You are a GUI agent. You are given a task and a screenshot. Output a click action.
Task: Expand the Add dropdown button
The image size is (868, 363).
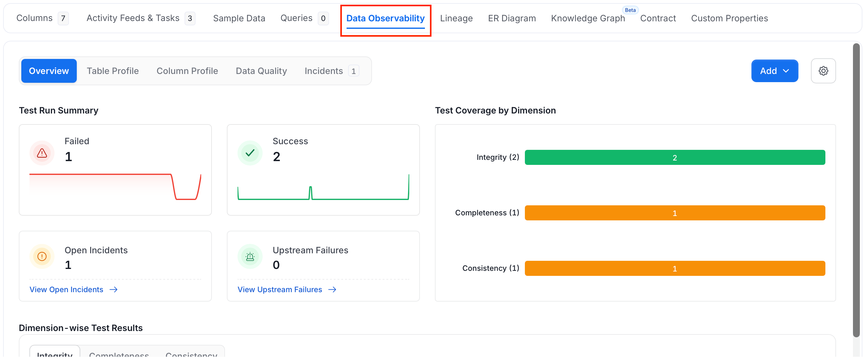(x=774, y=71)
